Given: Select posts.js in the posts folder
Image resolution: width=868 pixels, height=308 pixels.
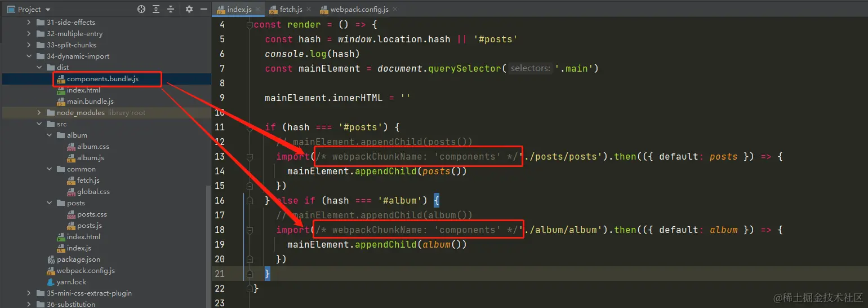Looking at the screenshot, I should click(90, 226).
